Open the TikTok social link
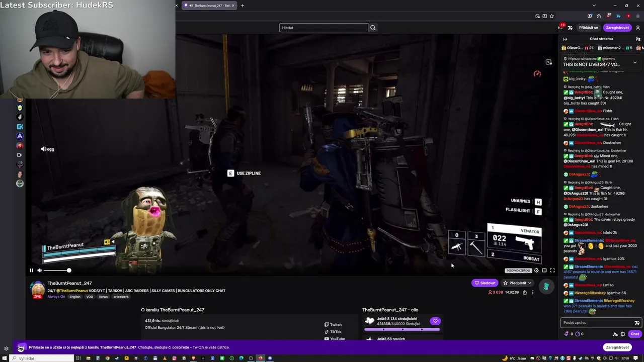 click(x=333, y=332)
